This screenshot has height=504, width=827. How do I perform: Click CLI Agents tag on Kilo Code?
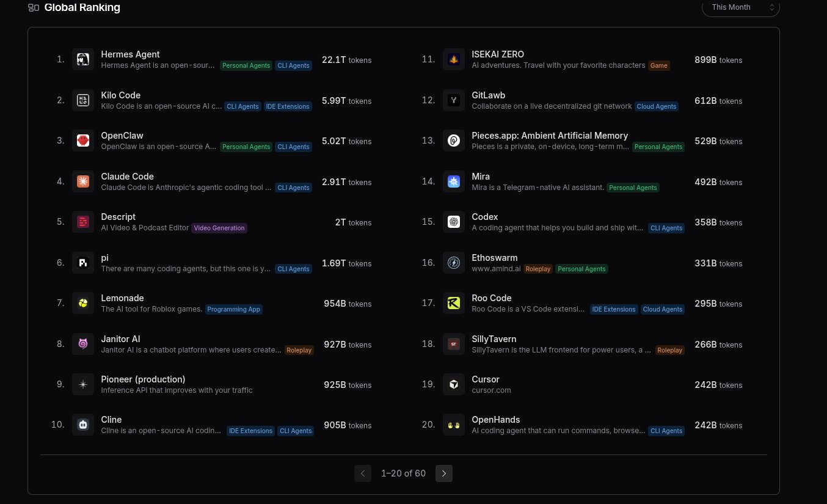(x=242, y=106)
